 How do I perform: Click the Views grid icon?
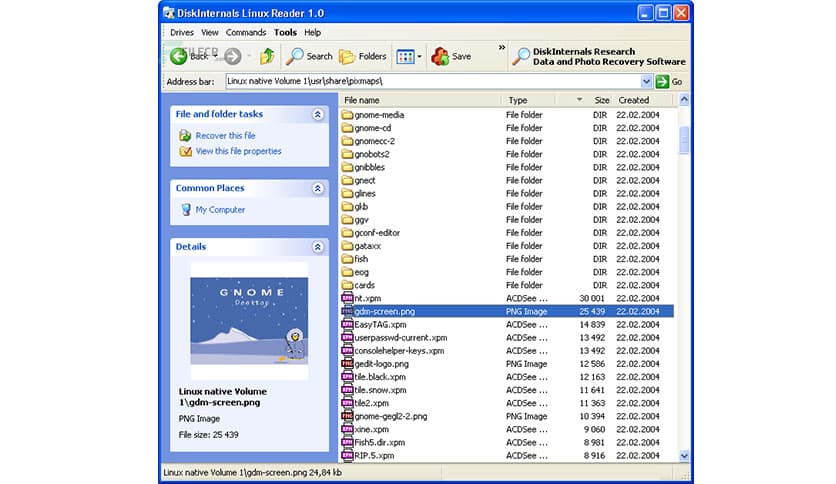click(405, 57)
